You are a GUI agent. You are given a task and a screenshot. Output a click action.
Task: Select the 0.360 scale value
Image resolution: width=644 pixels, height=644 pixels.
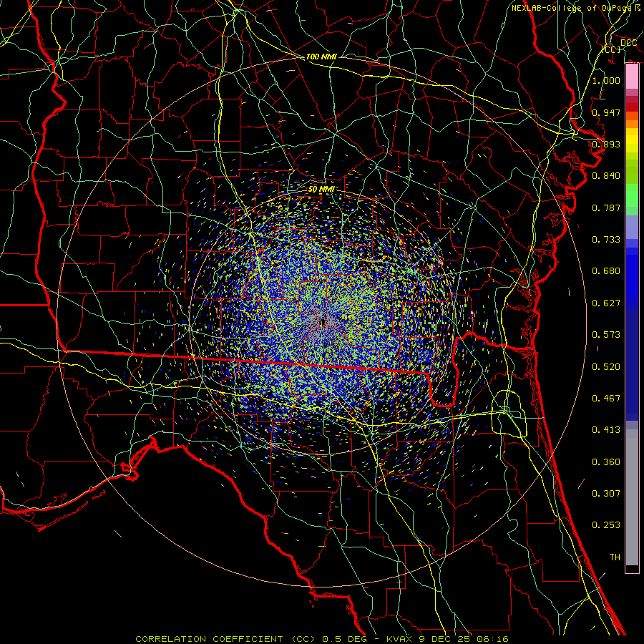[x=606, y=462]
